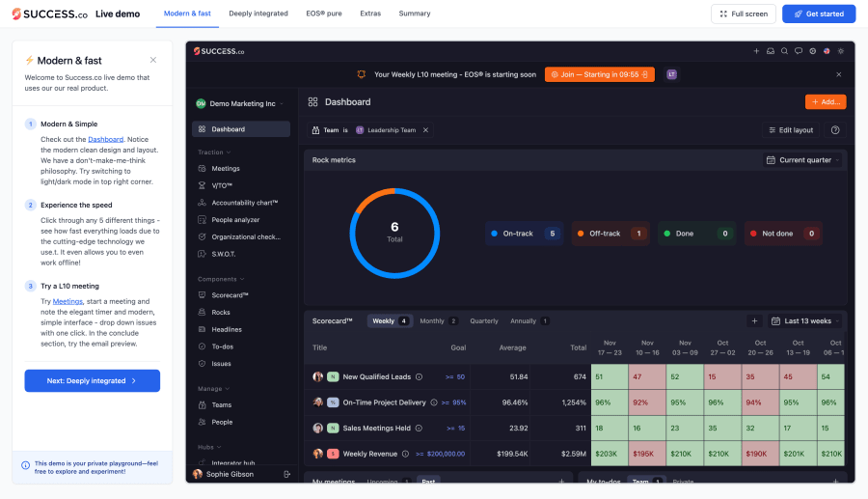
Task: Click the log out icon beside Sophie Gibson
Action: click(x=286, y=474)
